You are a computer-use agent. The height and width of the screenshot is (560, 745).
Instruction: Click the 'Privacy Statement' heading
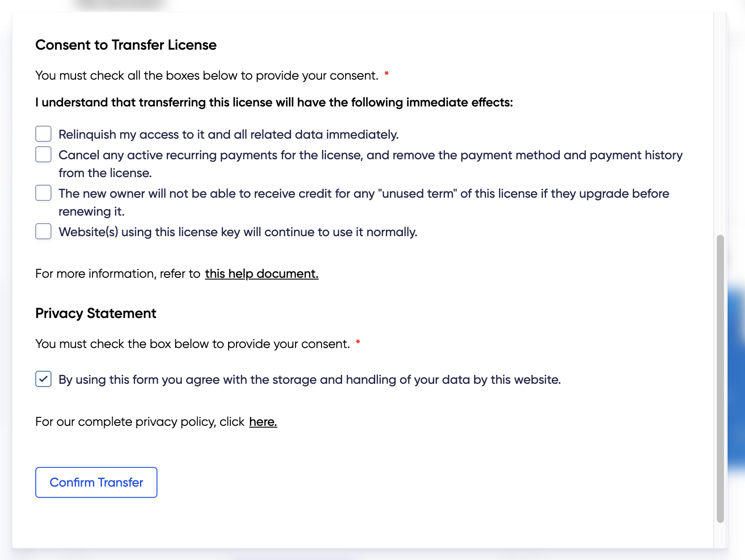pos(96,314)
